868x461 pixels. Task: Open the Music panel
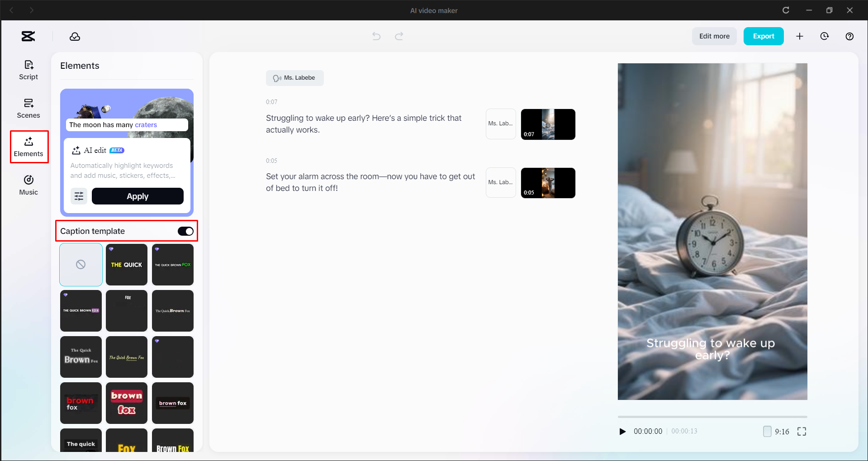(28, 185)
